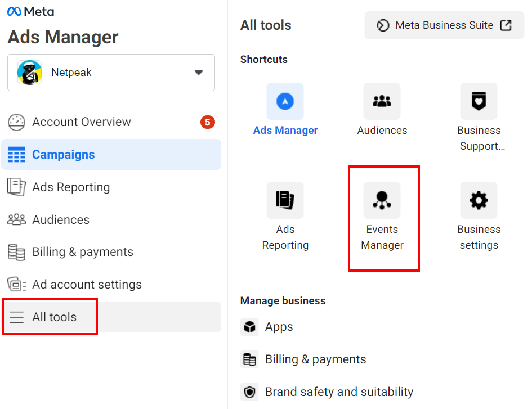Click the Meta Business Suite logo icon
532x409 pixels.
tap(383, 25)
